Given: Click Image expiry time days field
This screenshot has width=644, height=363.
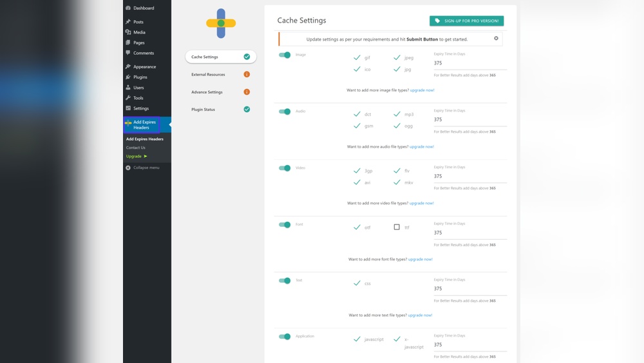Looking at the screenshot, I should pos(470,63).
